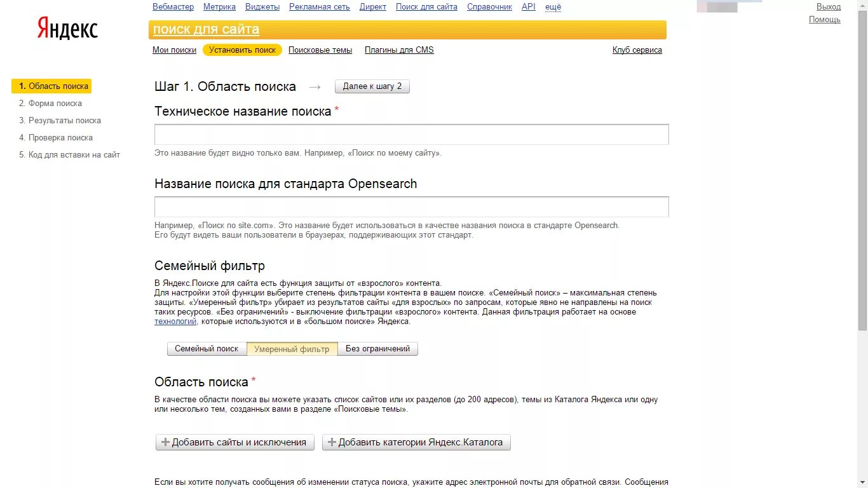Go to step 3. Результаты поиска
The width and height of the screenshot is (868, 488).
60,121
